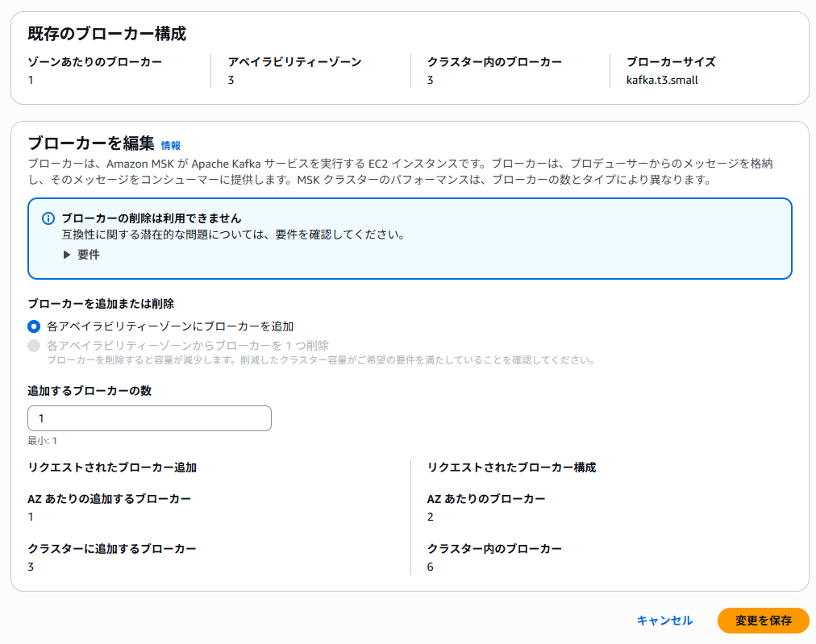Click the 要件 label text in the alert
Screen dimensions: 816x644
point(89,255)
